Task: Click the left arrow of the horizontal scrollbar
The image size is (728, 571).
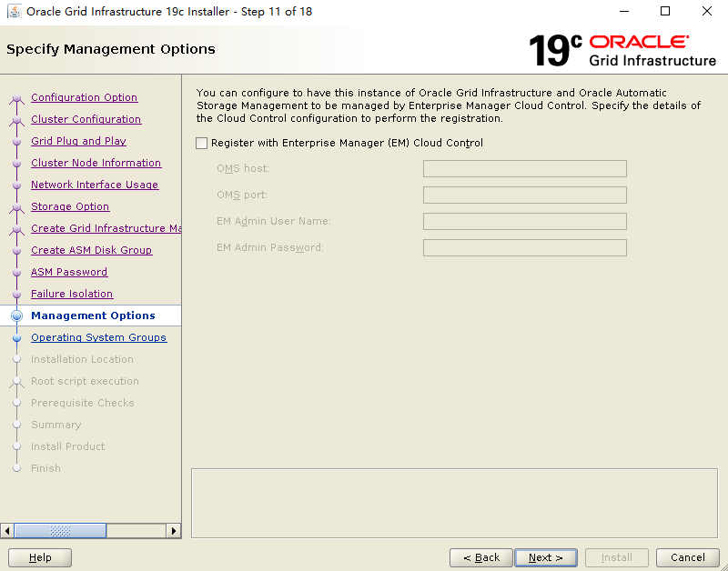Action: point(7,530)
